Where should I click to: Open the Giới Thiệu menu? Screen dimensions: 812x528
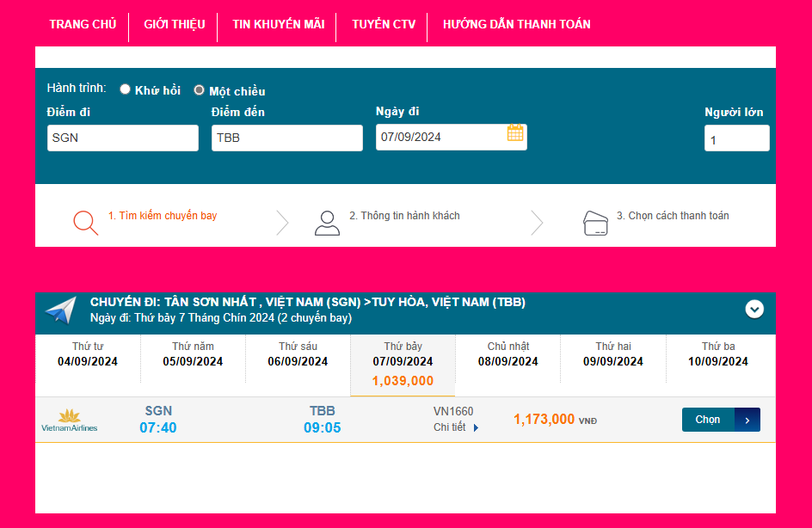[175, 24]
